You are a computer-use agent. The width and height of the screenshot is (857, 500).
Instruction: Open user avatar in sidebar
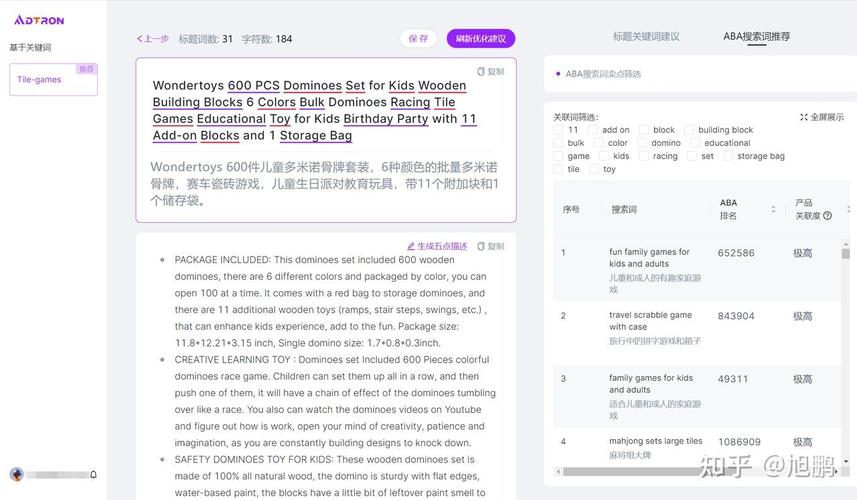point(16,474)
